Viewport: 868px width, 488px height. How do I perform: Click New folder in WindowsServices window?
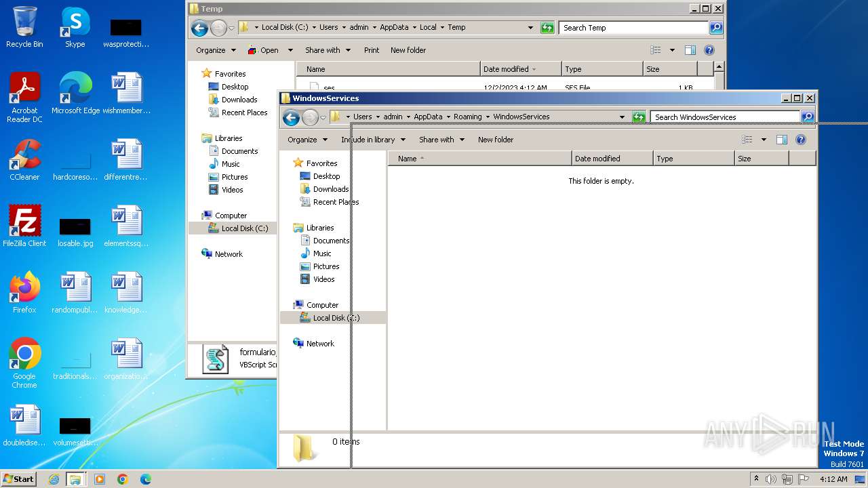tap(496, 140)
